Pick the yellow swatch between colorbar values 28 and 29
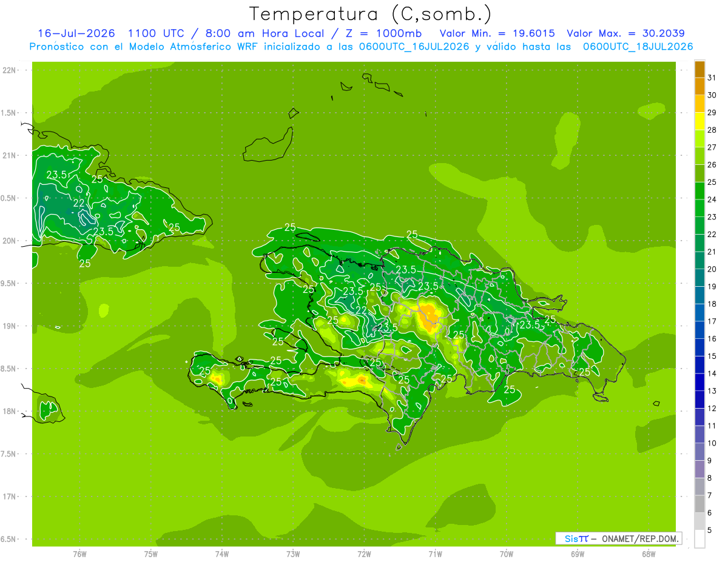This screenshot has height=562, width=728. click(x=699, y=121)
